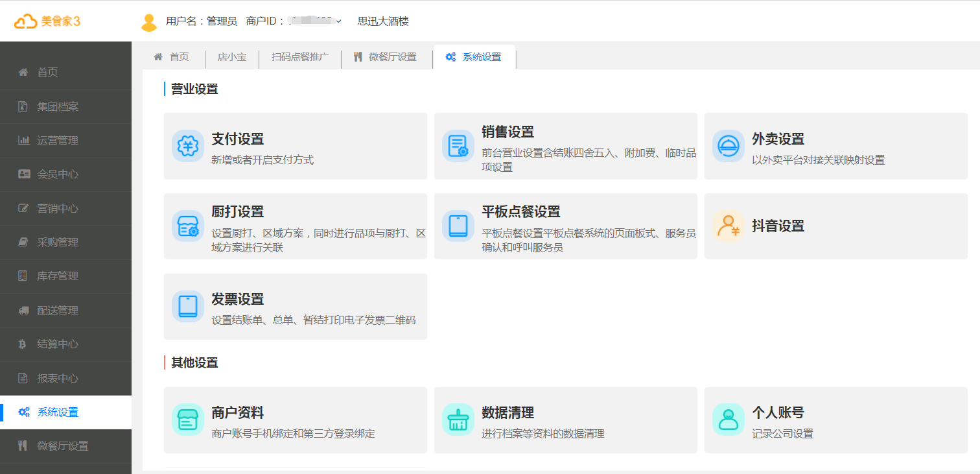Screen dimensions: 980x474
Task: Open the 商户资料 merchant icon
Action: pos(187,420)
